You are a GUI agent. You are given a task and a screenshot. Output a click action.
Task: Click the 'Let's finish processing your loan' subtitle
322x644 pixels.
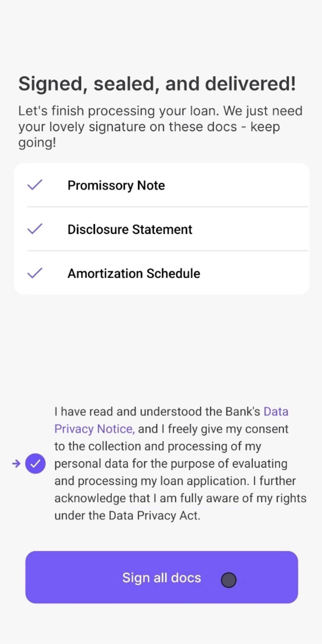160,127
